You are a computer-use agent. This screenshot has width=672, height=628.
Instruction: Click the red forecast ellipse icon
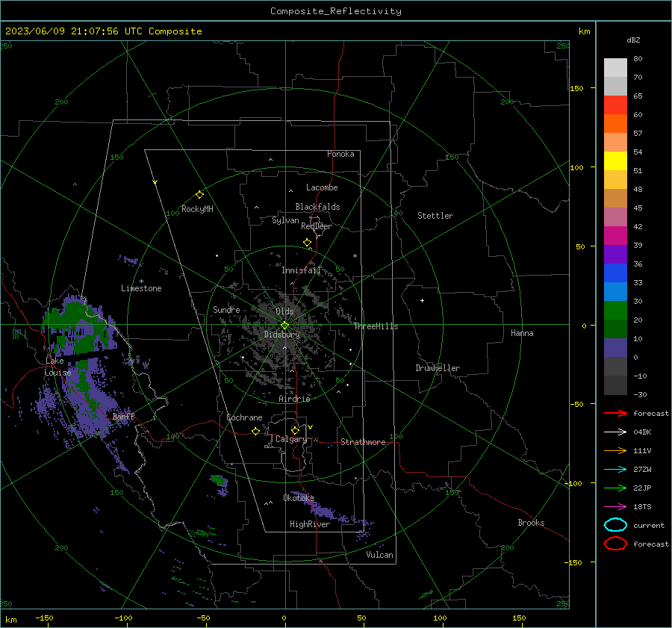pyautogui.click(x=615, y=544)
